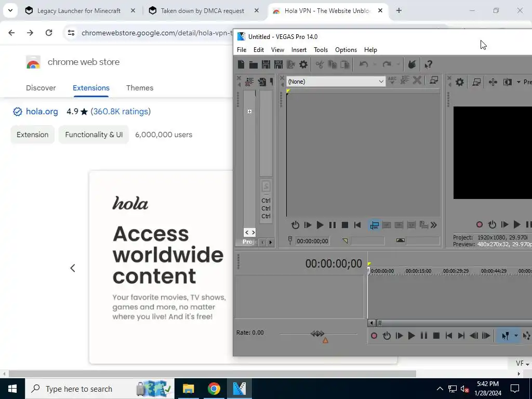Open trimmer external monitor icon
The width and height of the screenshot is (532, 399).
434,81
